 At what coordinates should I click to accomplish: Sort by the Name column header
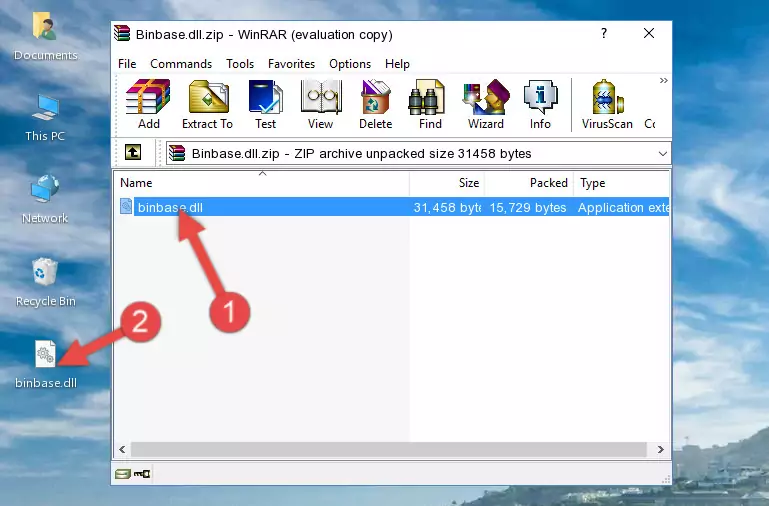coord(262,183)
